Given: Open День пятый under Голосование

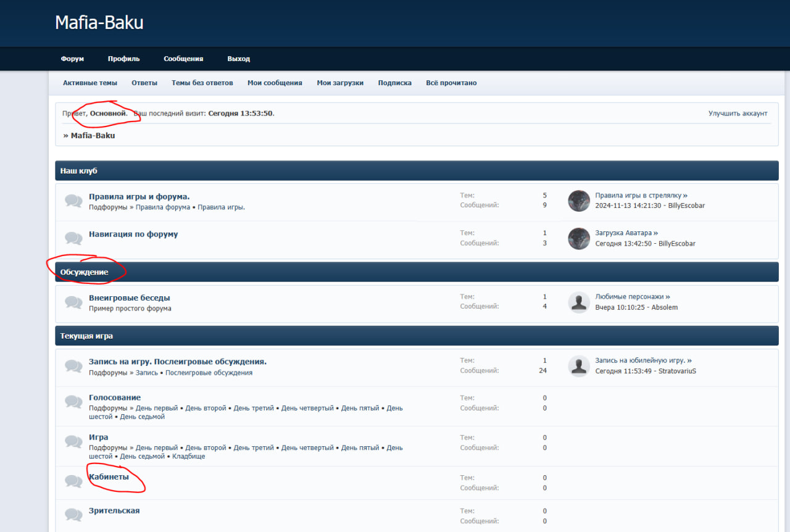Looking at the screenshot, I should [x=360, y=408].
